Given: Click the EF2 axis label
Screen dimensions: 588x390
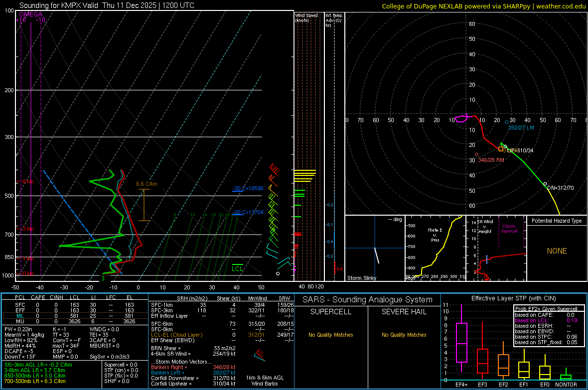Looking at the screenshot, I should [503, 385].
